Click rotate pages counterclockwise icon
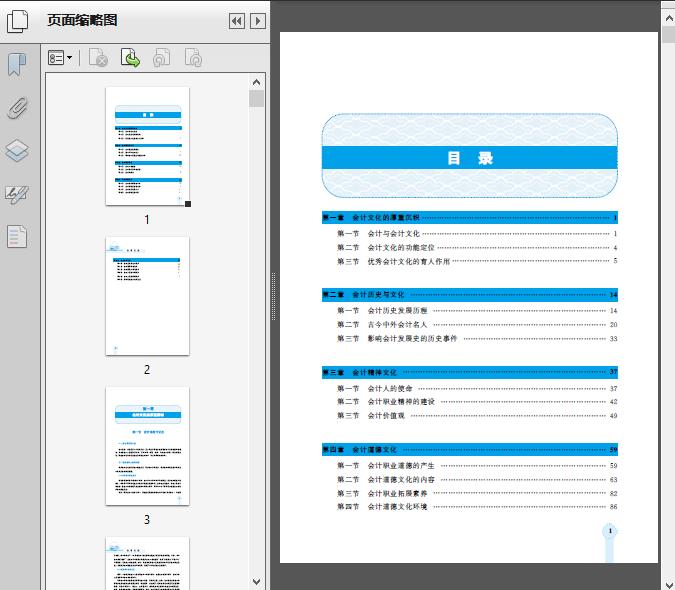Viewport: 675px width, 590px height. (x=161, y=59)
